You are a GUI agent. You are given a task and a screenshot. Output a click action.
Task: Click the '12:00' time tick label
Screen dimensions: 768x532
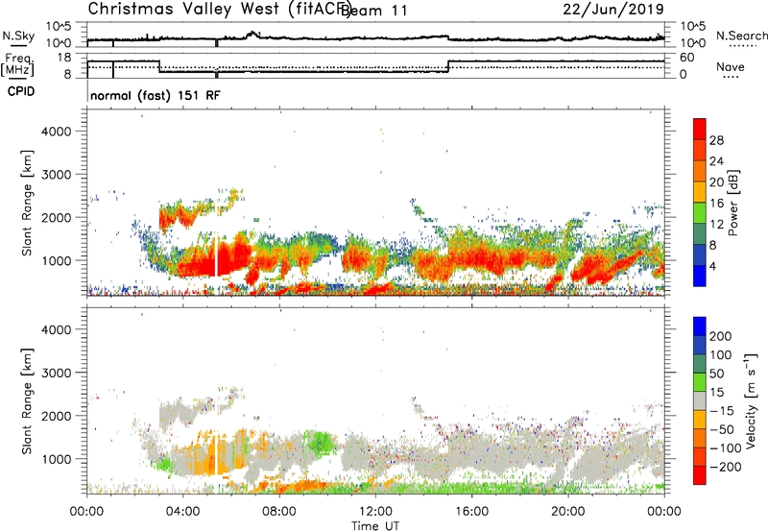[x=375, y=511]
